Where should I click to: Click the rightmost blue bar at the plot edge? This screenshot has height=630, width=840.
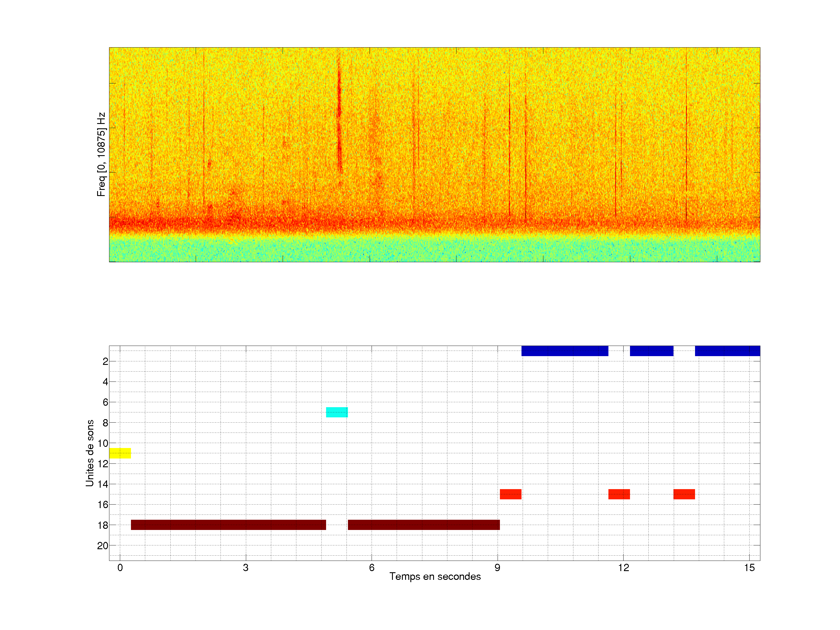tap(727, 351)
